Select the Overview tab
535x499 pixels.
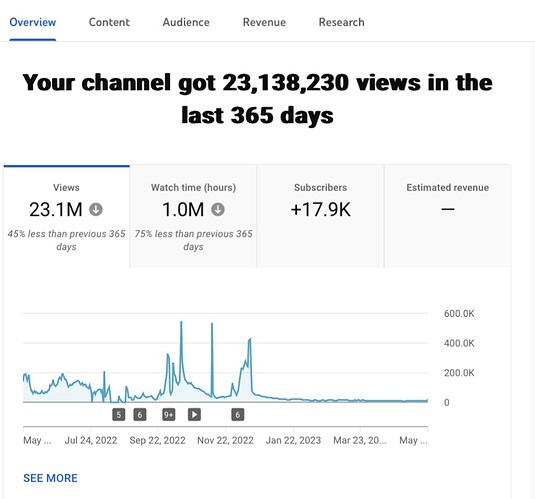click(x=33, y=22)
